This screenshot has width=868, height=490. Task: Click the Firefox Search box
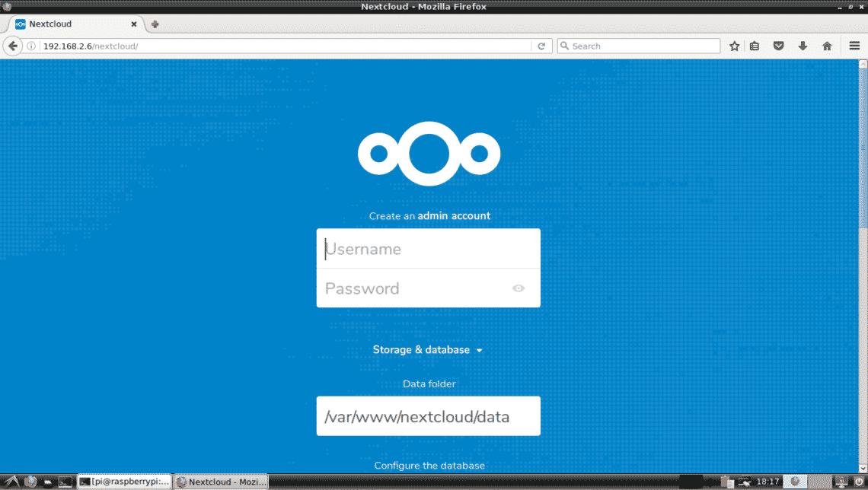(640, 46)
